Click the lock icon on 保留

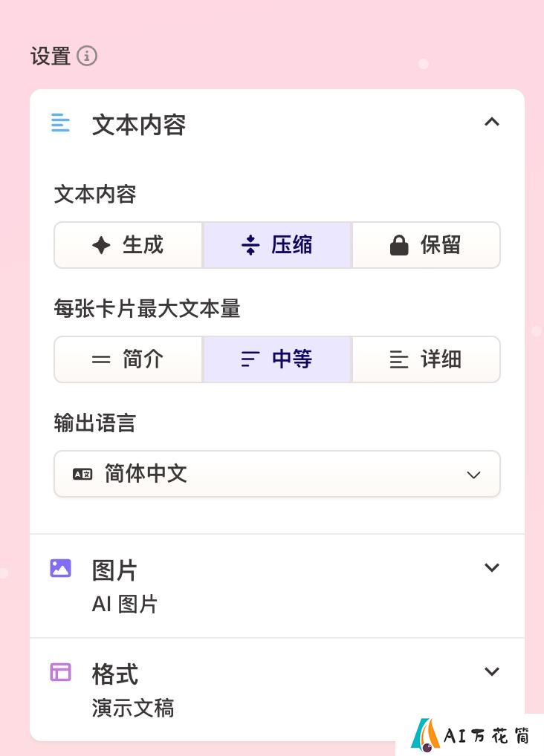(x=399, y=245)
